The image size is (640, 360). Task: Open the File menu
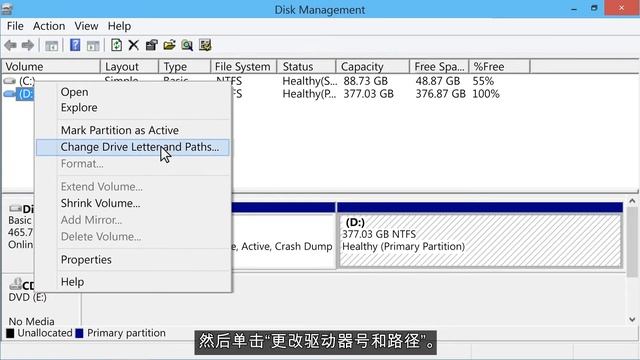click(15, 26)
